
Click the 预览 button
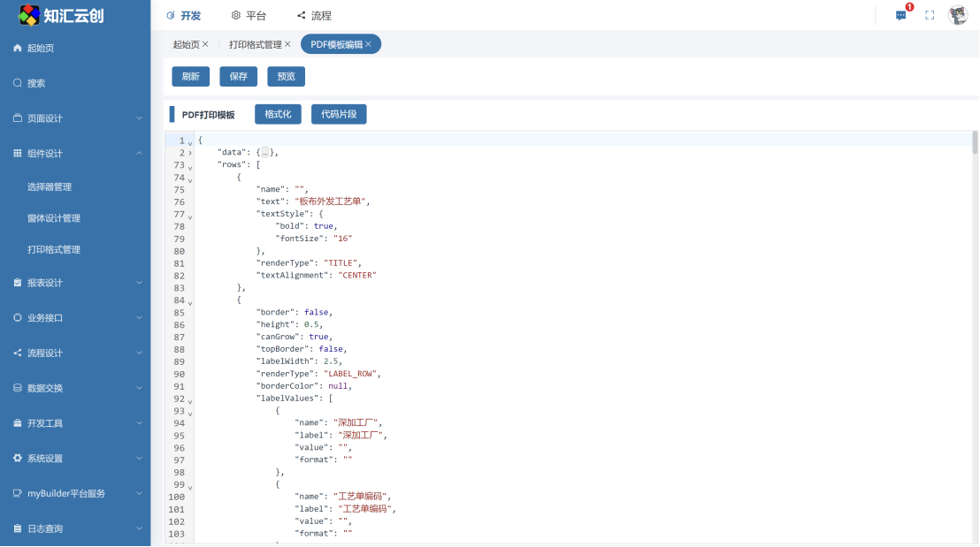pyautogui.click(x=287, y=76)
